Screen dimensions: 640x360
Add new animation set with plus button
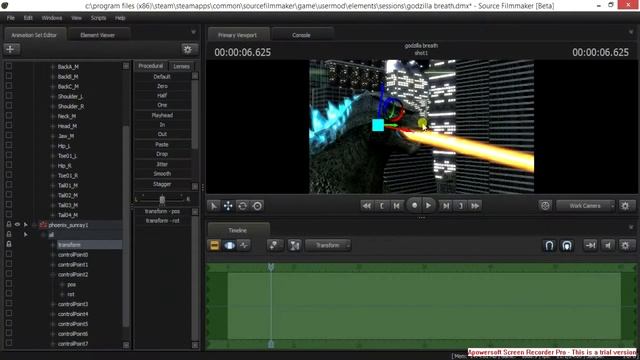(x=11, y=49)
